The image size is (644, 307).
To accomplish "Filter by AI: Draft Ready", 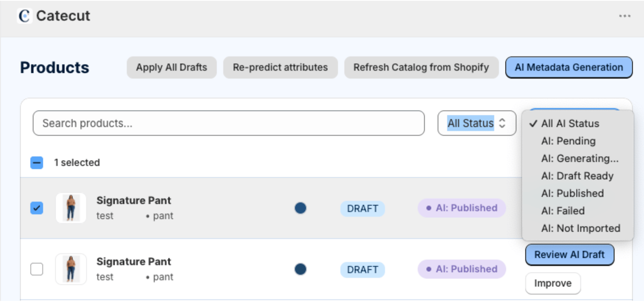I will pyautogui.click(x=578, y=176).
